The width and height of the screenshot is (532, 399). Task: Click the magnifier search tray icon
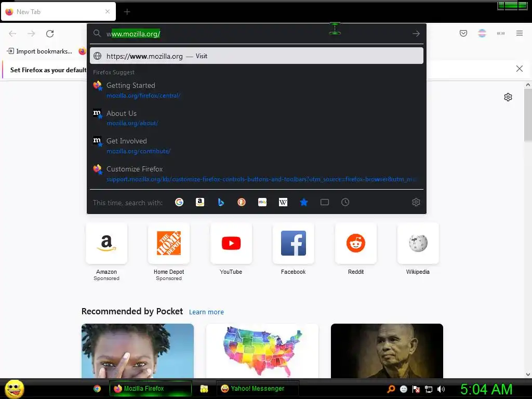(x=391, y=389)
